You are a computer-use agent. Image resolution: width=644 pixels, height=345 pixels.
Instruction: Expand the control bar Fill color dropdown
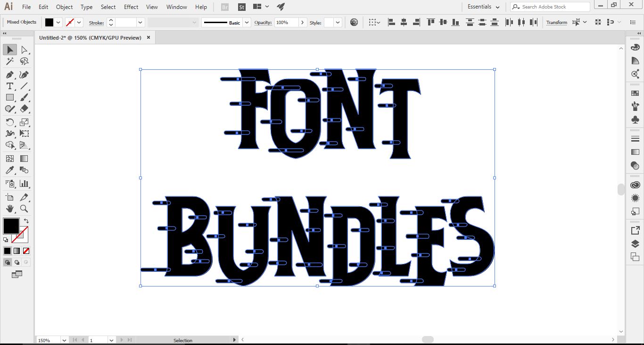[58, 22]
